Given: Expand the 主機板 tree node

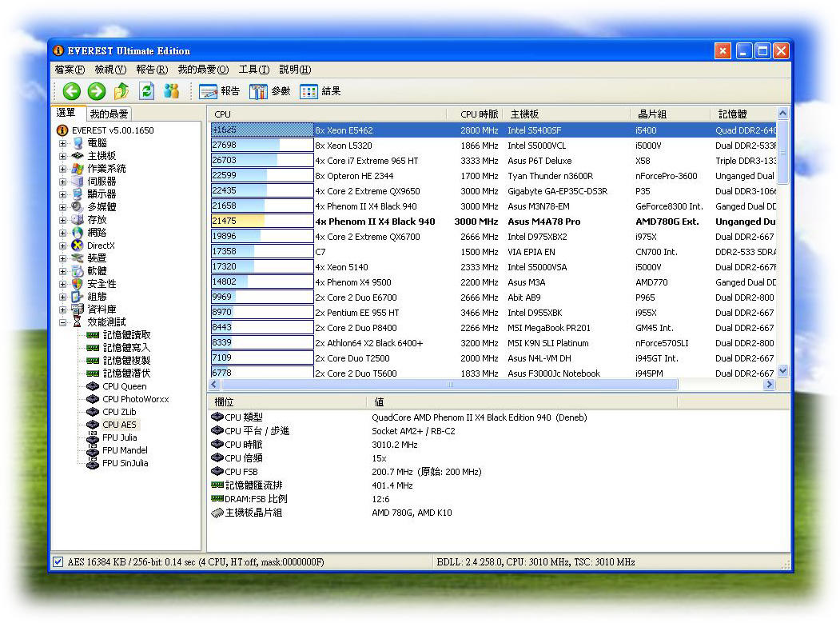Looking at the screenshot, I should (62, 156).
